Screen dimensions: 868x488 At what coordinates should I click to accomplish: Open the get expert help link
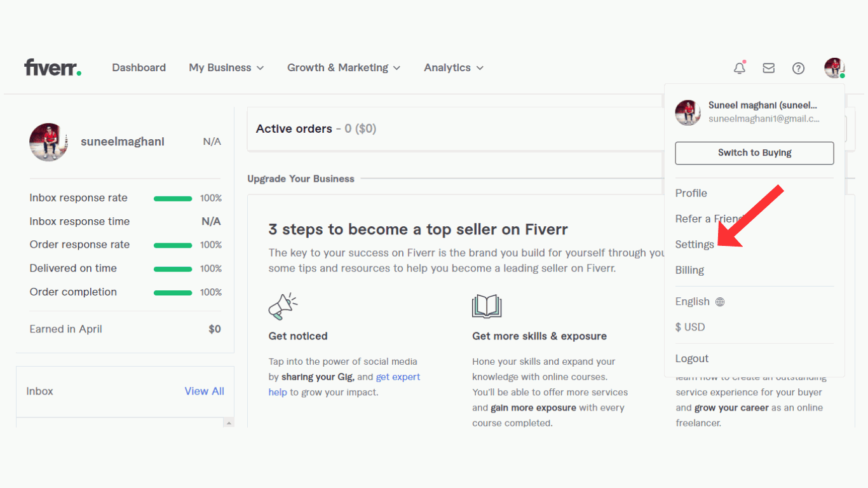(x=344, y=384)
